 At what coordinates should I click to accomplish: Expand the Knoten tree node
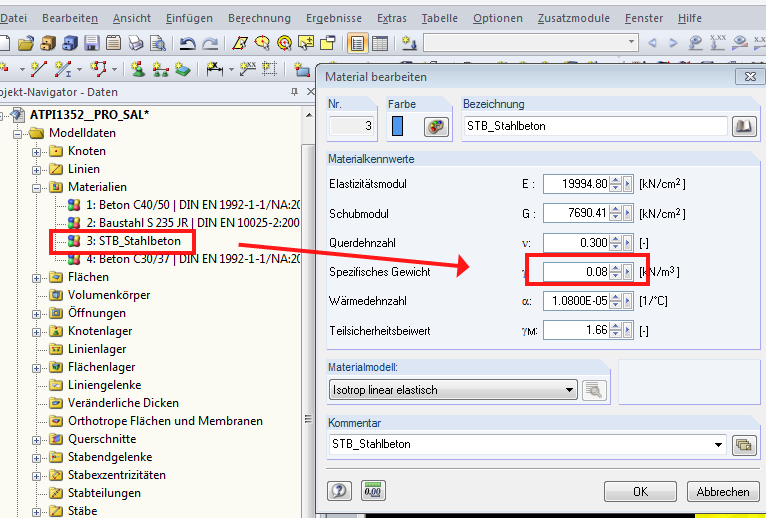[37, 152]
